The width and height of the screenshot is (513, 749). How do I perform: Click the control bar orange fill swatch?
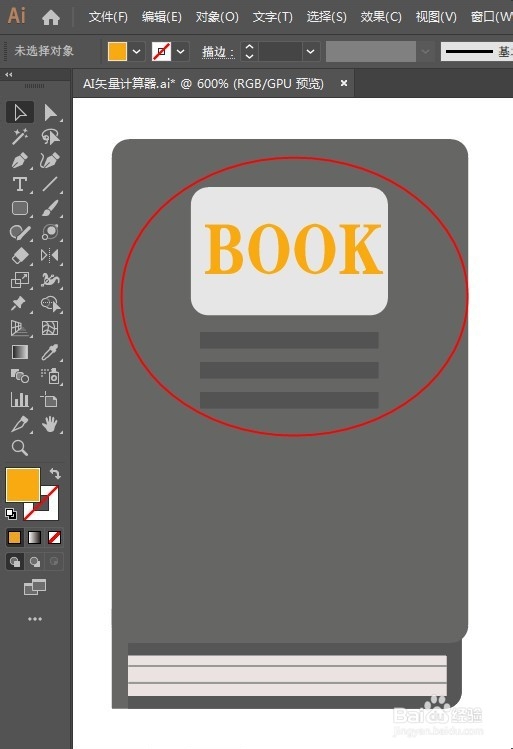(118, 51)
